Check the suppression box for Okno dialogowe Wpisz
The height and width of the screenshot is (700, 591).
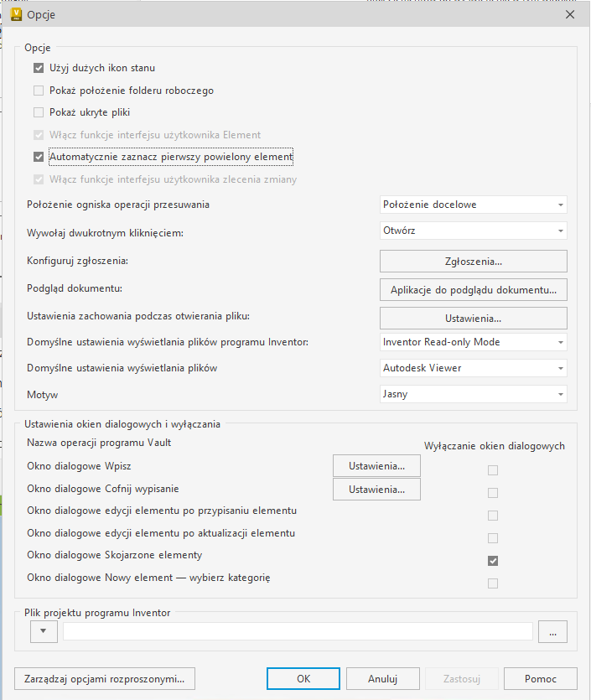493,470
